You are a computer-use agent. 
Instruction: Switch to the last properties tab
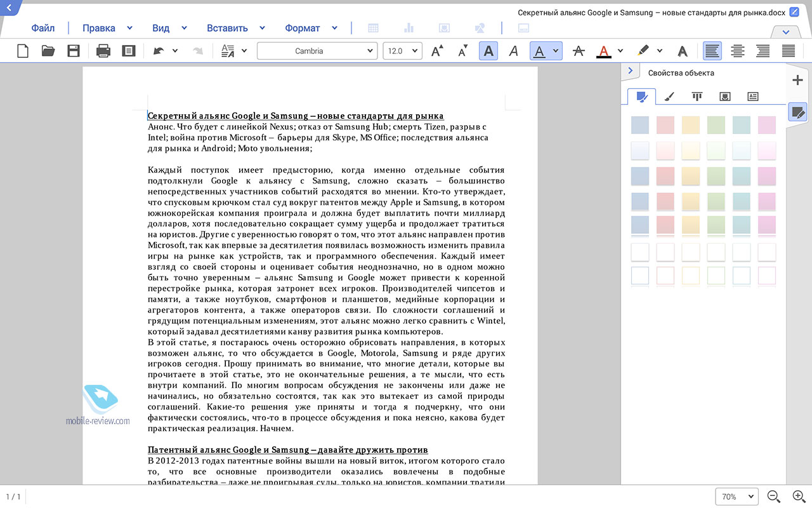753,97
